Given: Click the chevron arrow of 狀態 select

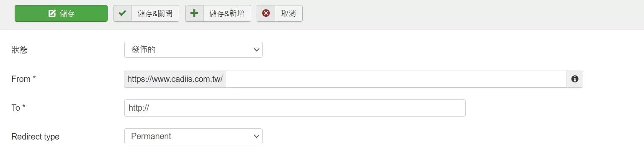Looking at the screenshot, I should pos(256,50).
